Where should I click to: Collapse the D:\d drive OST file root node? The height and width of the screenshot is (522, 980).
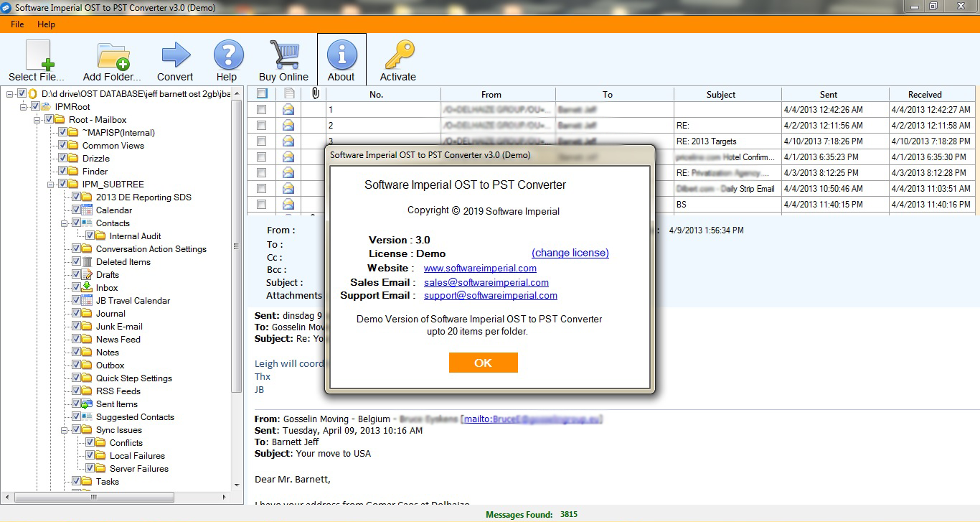(x=10, y=94)
